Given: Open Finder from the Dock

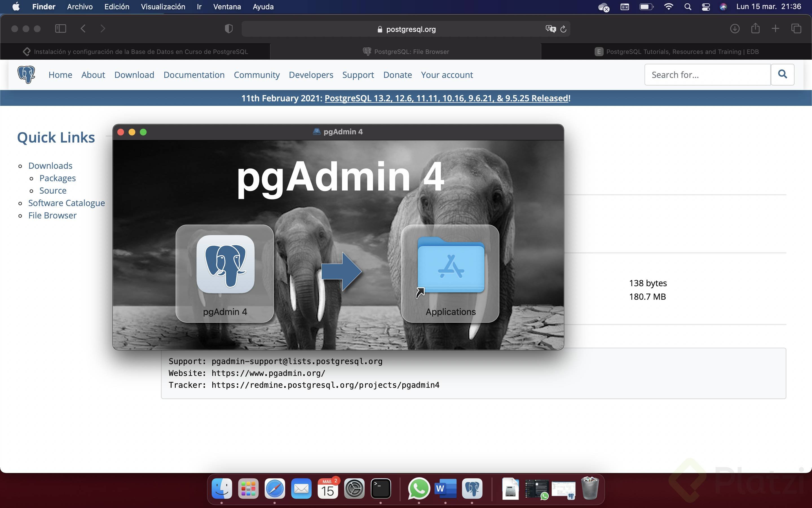Looking at the screenshot, I should coord(222,489).
